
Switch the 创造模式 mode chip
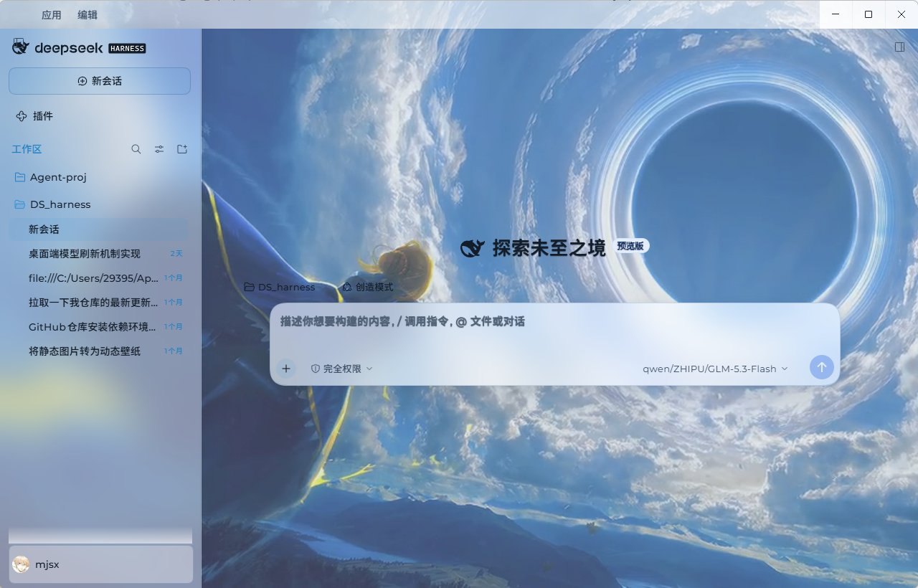coord(368,287)
